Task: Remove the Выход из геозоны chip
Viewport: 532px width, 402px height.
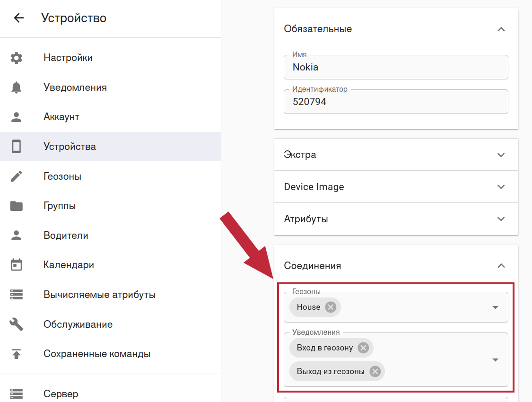Action: click(375, 371)
